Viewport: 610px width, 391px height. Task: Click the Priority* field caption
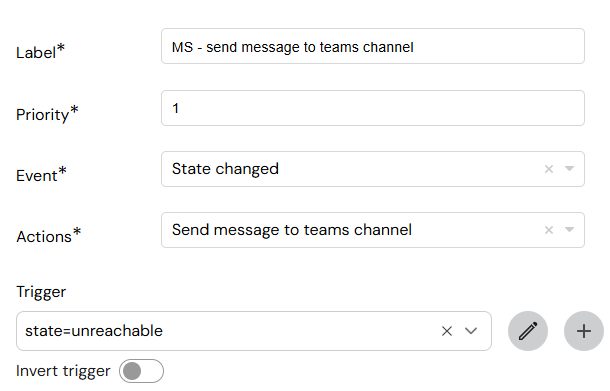click(47, 114)
